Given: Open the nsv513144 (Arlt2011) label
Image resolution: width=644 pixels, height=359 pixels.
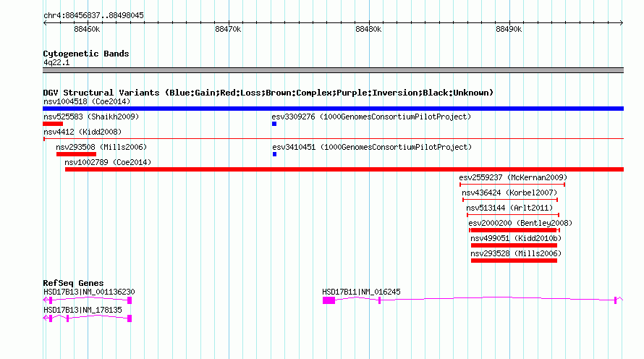Looking at the screenshot, I should click(509, 208).
